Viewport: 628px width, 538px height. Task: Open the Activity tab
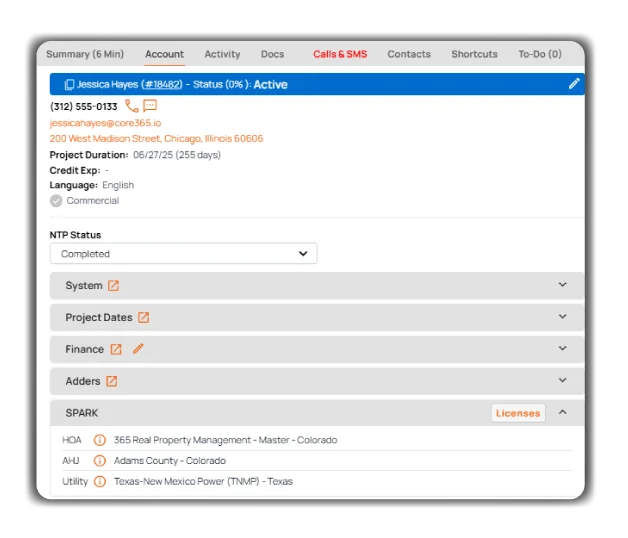(222, 54)
